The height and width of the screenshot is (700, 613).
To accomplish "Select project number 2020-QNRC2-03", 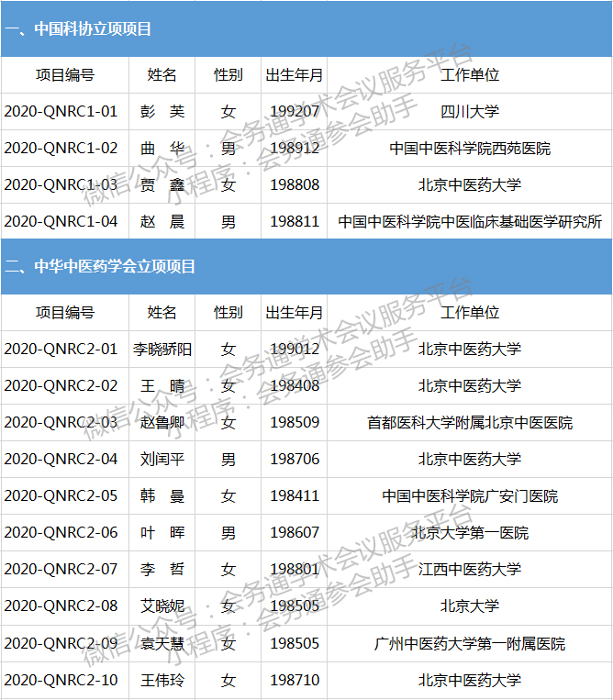I will (61, 422).
